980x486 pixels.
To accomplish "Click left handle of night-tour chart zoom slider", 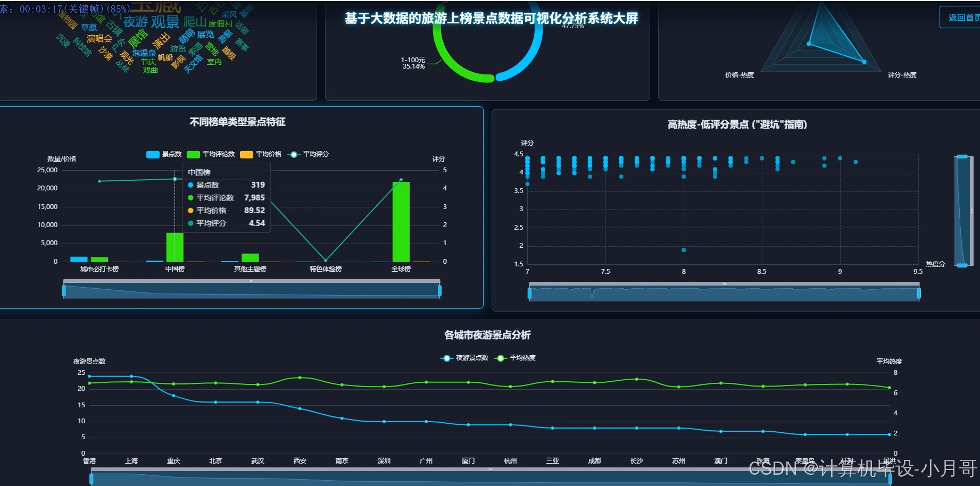I will pyautogui.click(x=92, y=479).
